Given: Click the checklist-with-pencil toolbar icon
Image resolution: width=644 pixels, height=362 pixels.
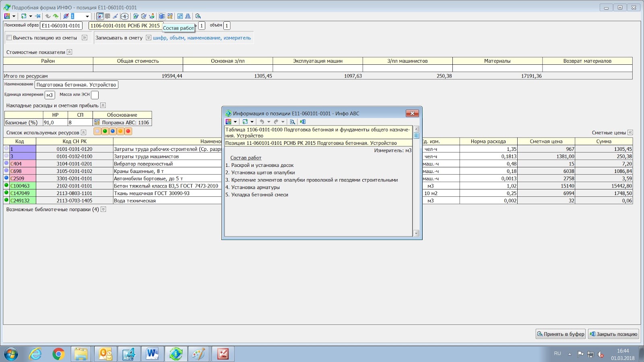Looking at the screenshot, I should click(144, 16).
